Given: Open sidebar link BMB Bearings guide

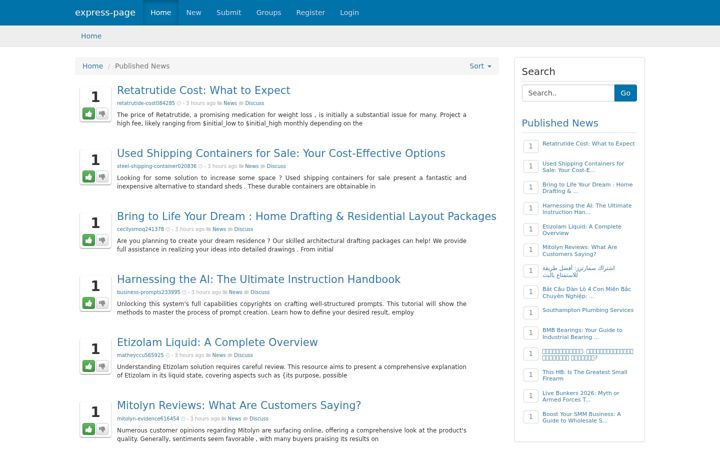Looking at the screenshot, I should [582, 333].
